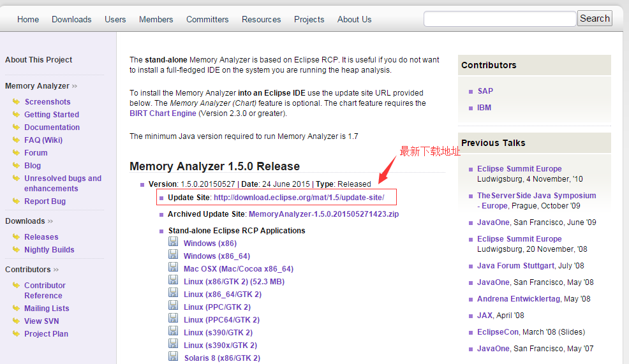Screen dimensions: 629x364
Task: Open the Blog sidebar link
Action: [x=33, y=166]
